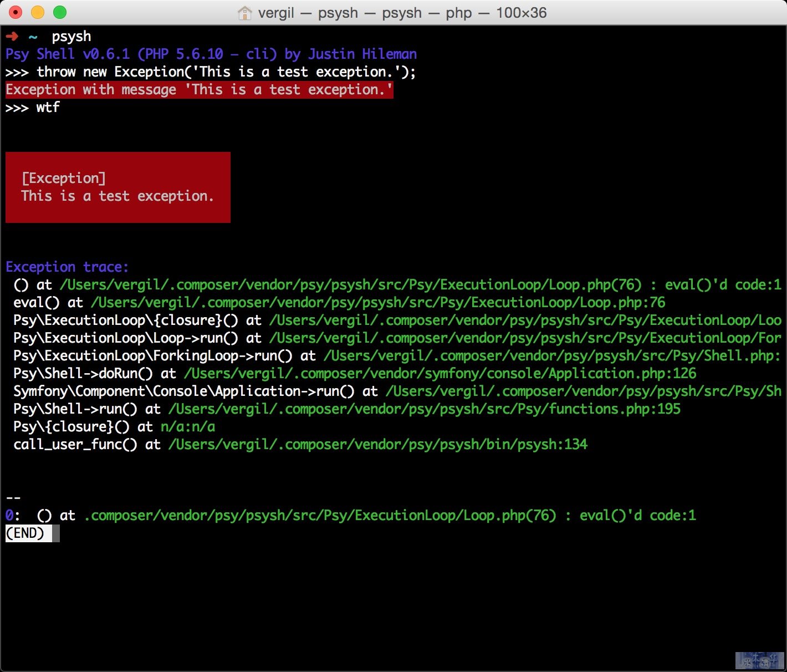
Task: Click 'This is a test exception.' in red box
Action: [117, 196]
